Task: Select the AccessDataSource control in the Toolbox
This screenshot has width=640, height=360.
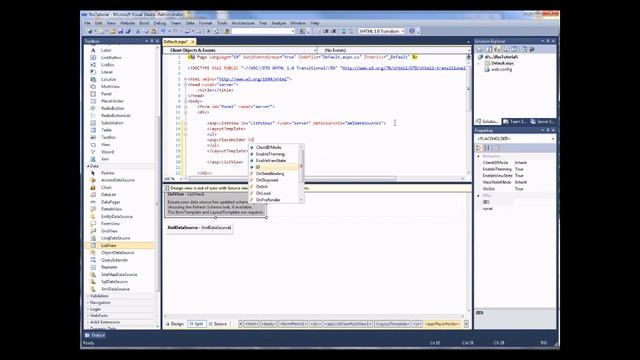Action: tap(118, 180)
